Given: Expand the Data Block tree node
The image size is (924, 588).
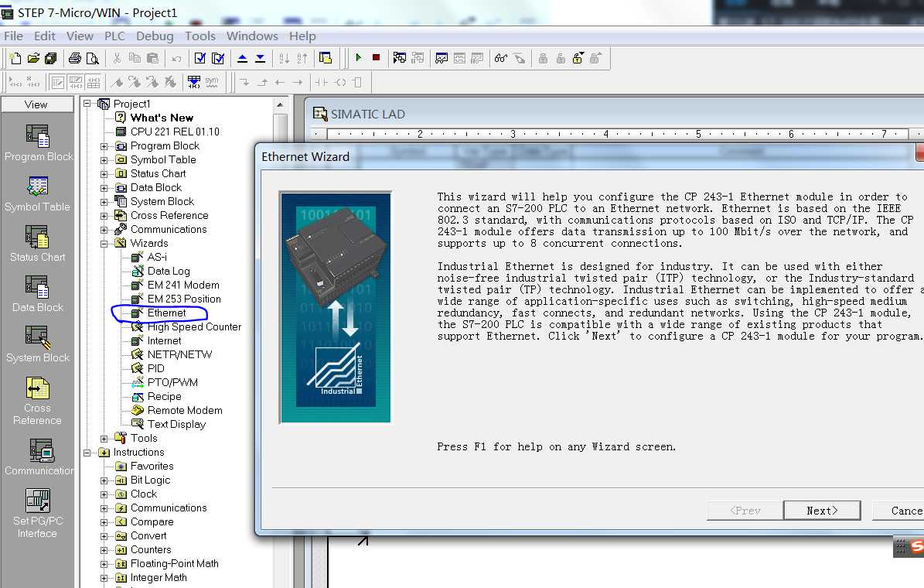Looking at the screenshot, I should [104, 188].
